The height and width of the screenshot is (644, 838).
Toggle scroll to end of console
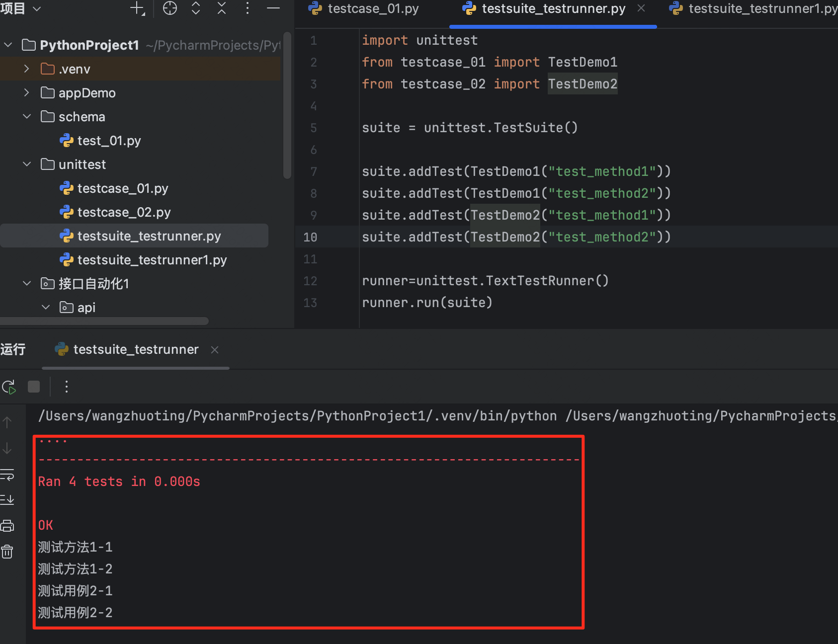click(7, 499)
